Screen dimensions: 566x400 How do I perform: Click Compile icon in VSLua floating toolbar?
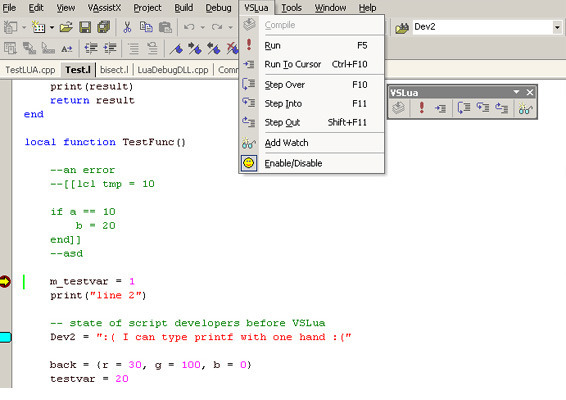coord(399,108)
